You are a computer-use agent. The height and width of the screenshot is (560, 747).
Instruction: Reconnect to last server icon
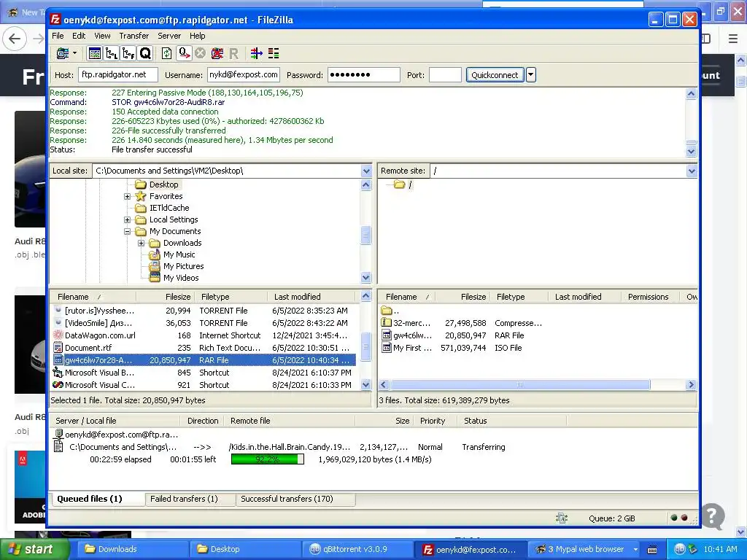pos(234,53)
